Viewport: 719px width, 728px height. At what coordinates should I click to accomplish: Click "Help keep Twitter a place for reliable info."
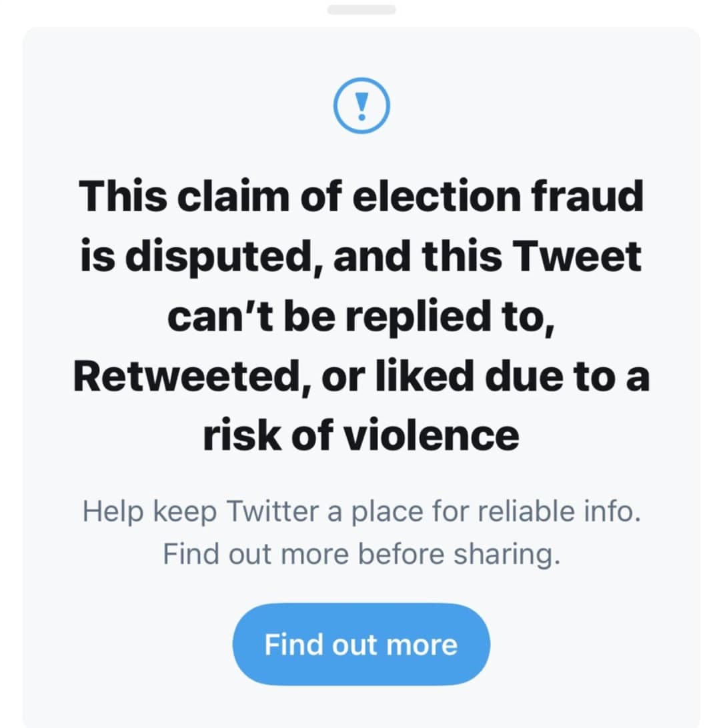361,512
